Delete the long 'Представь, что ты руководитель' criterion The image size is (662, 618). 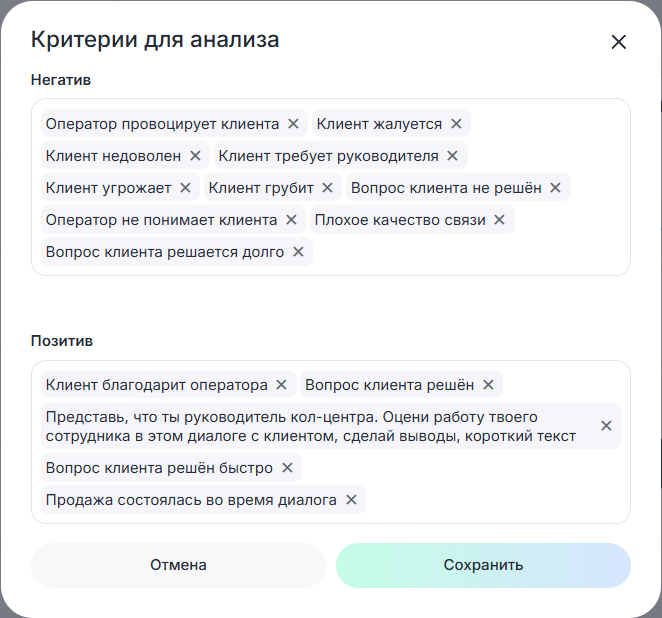pos(605,426)
